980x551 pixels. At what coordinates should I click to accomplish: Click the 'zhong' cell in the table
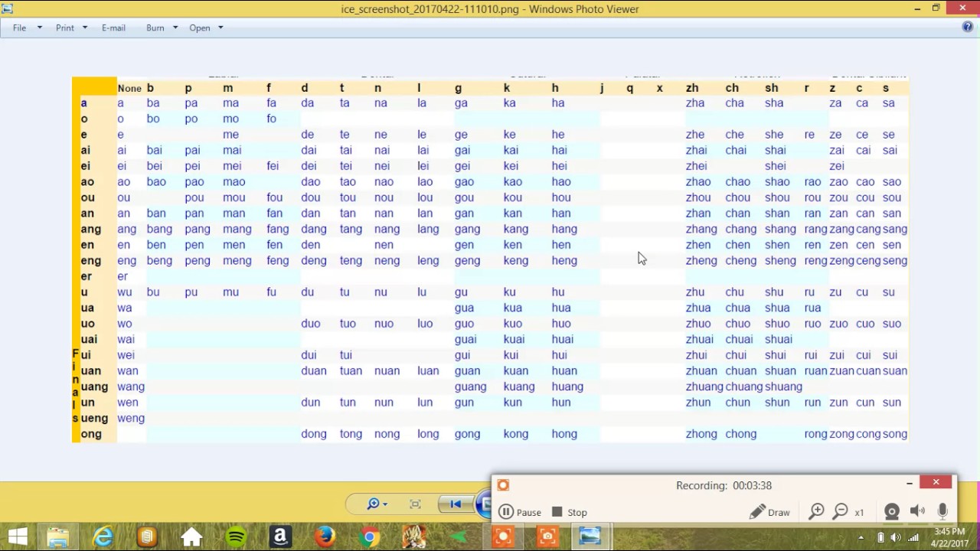click(x=701, y=434)
